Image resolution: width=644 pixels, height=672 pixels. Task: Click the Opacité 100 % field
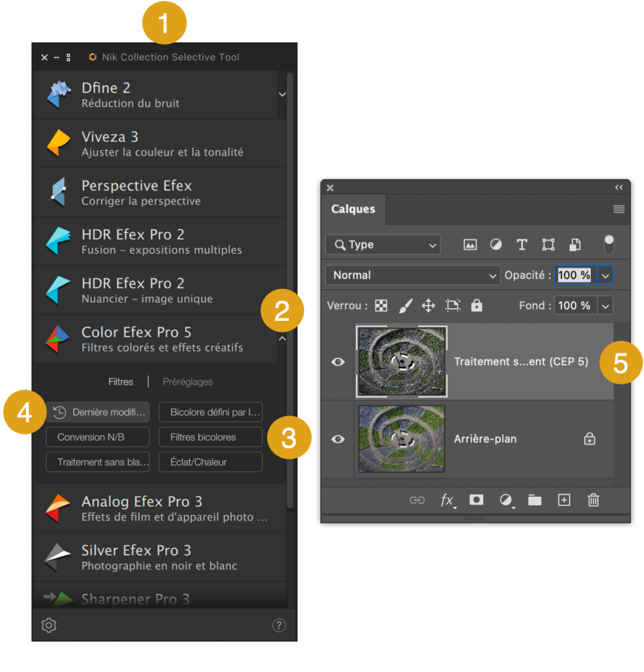pos(575,275)
